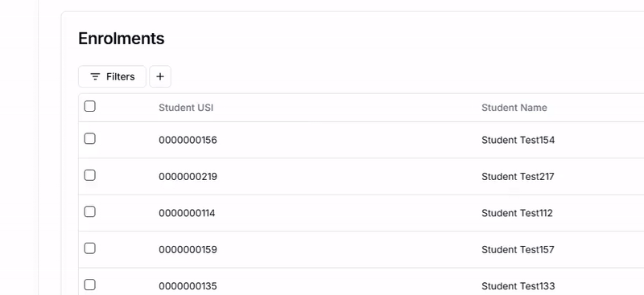Sort by the Student Name column header
644x295 pixels.
(x=514, y=108)
